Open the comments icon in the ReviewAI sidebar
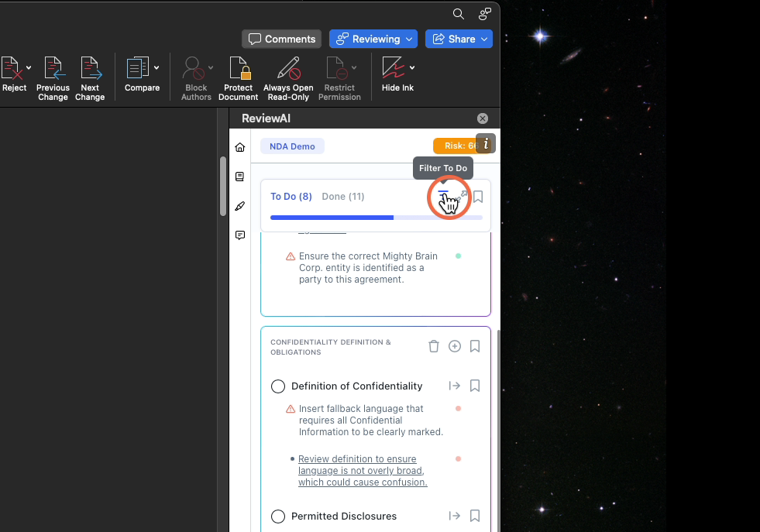The image size is (760, 532). click(x=240, y=235)
